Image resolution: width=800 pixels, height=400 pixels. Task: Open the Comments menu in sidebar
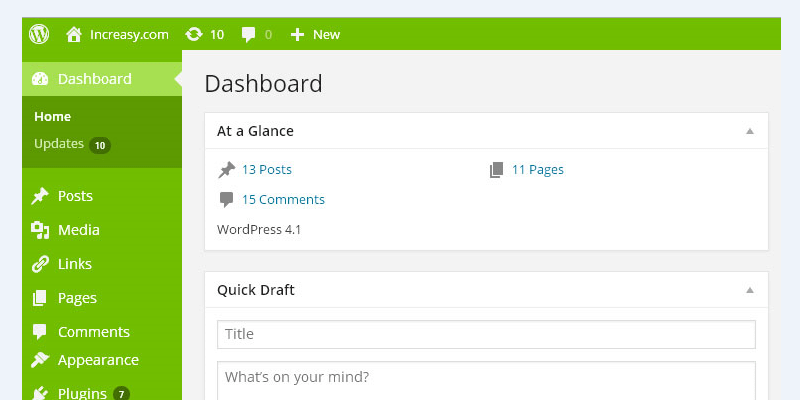93,332
